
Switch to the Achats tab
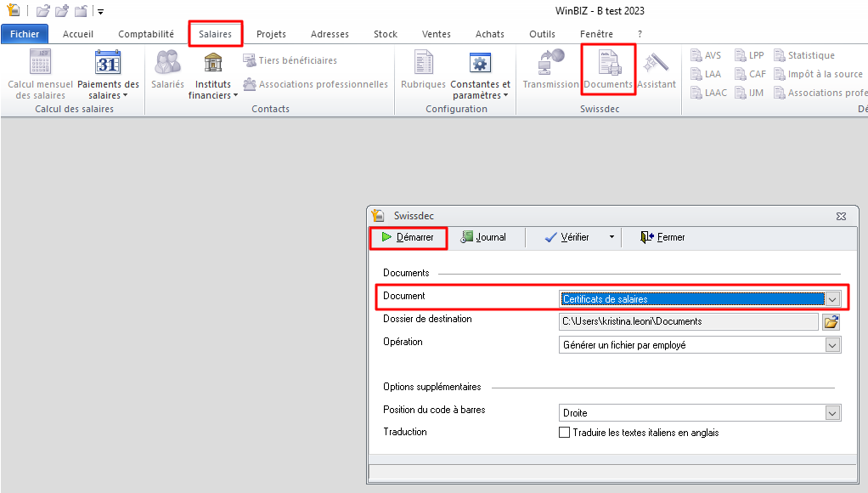coord(490,34)
